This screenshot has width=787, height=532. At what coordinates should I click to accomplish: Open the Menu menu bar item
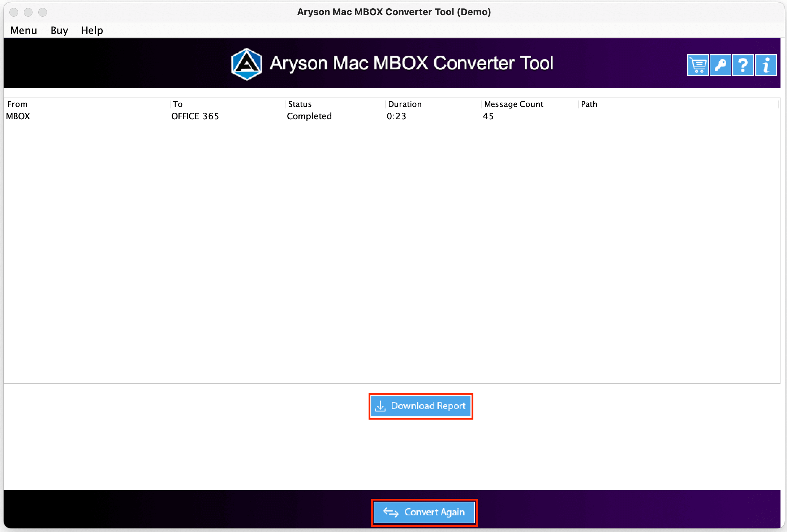23,30
